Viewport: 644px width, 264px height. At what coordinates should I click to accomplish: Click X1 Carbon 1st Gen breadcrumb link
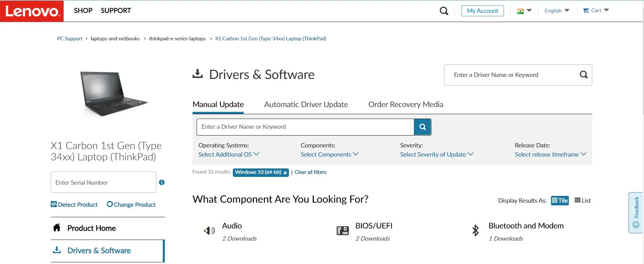tap(271, 39)
